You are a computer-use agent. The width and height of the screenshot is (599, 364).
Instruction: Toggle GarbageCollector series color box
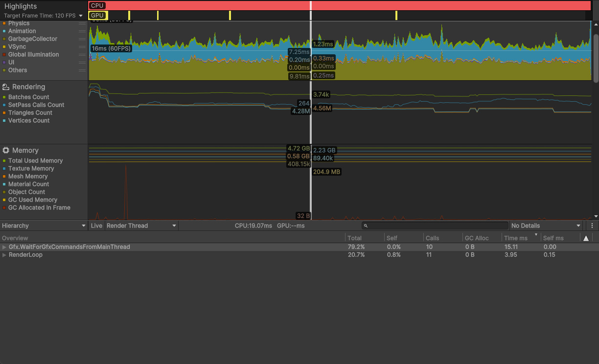[x=4, y=39]
